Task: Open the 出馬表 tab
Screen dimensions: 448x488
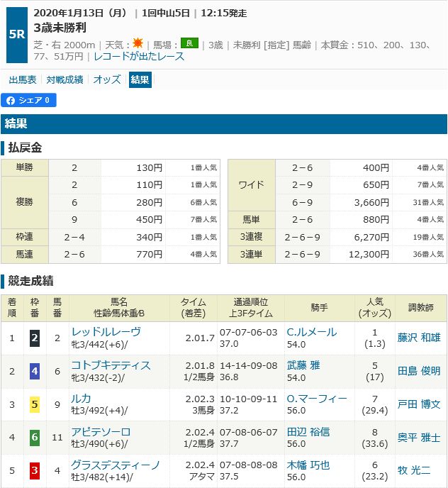Action: 23,79
